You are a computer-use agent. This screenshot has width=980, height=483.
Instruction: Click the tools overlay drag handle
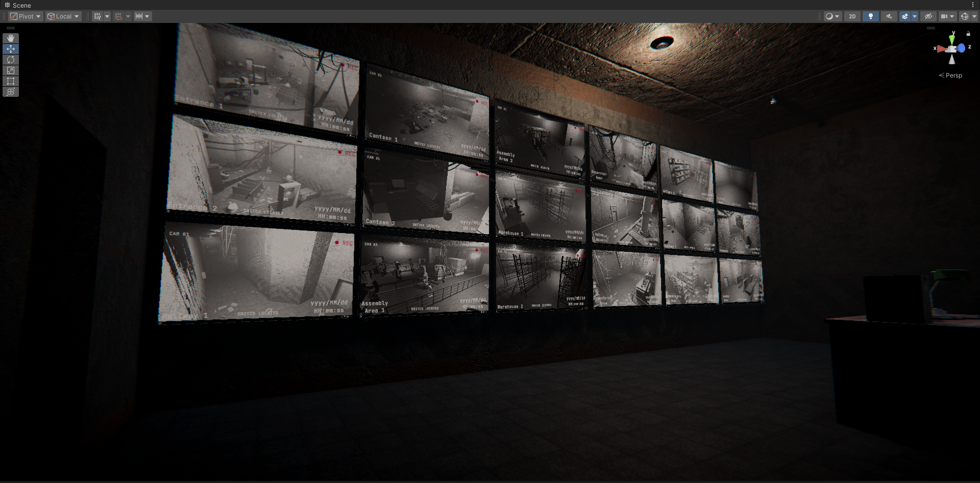11,29
